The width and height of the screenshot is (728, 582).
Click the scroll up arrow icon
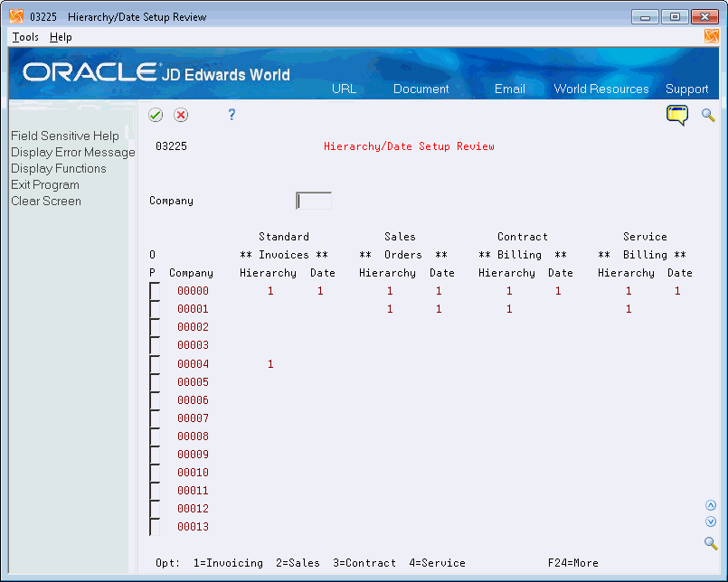point(710,505)
